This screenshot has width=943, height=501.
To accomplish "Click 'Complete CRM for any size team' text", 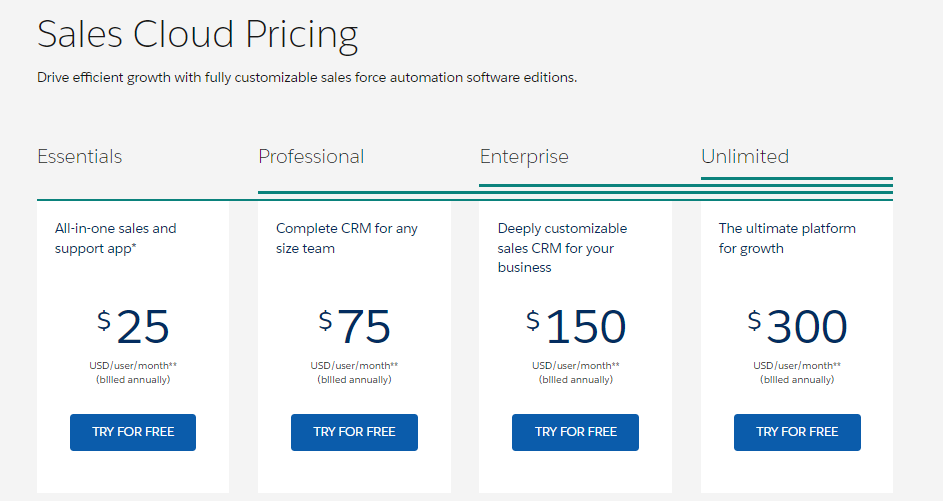I will pyautogui.click(x=346, y=238).
